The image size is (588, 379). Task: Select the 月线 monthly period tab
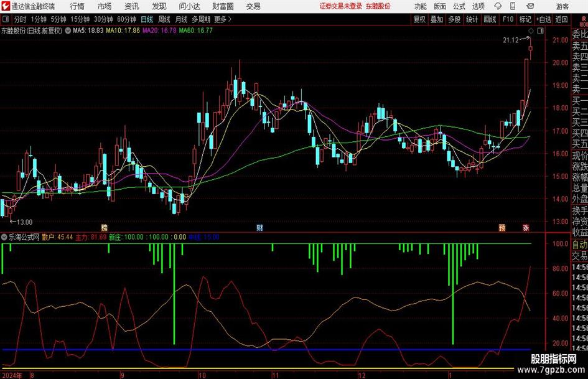point(182,19)
